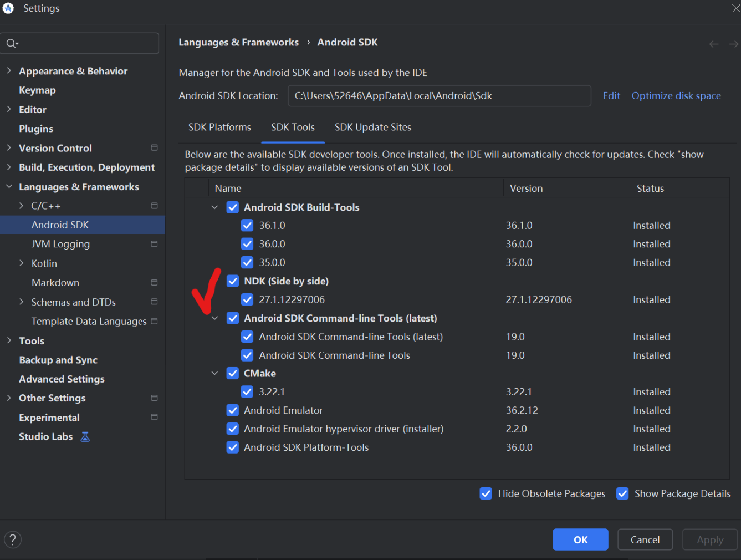This screenshot has width=741, height=560.
Task: Focus the settings search field
Action: (x=80, y=43)
